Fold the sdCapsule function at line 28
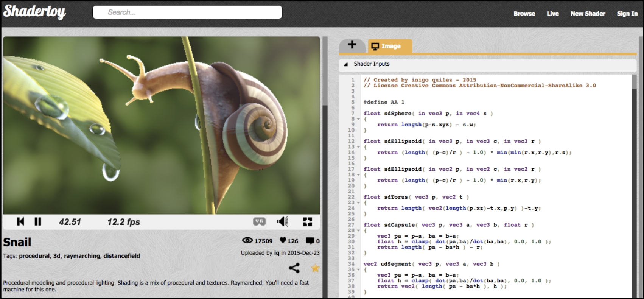Viewport: 644px width, 299px height. click(358, 230)
